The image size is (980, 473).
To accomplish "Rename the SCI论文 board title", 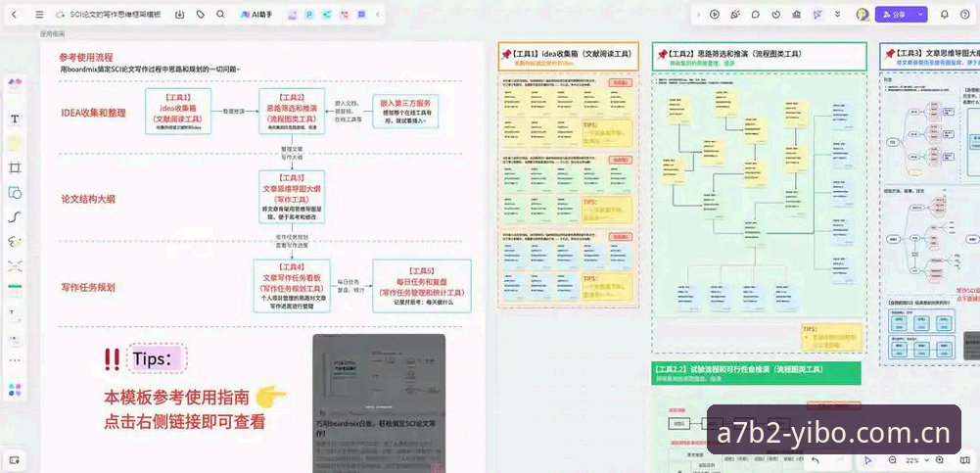I will click(115, 14).
